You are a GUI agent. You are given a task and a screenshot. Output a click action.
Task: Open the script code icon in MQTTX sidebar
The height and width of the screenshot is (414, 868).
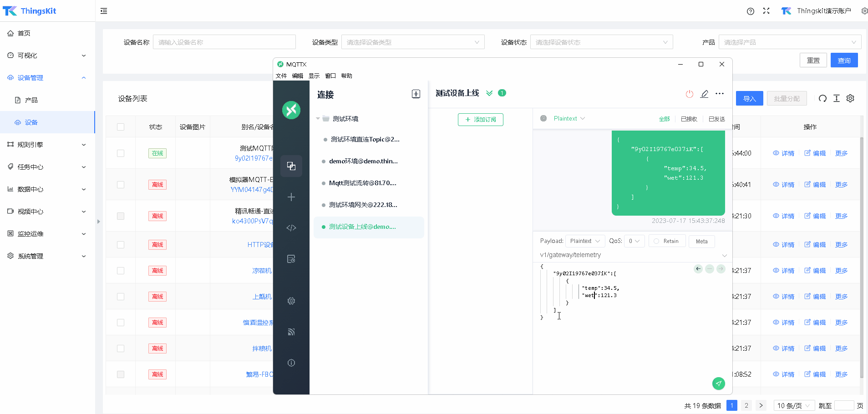[291, 228]
